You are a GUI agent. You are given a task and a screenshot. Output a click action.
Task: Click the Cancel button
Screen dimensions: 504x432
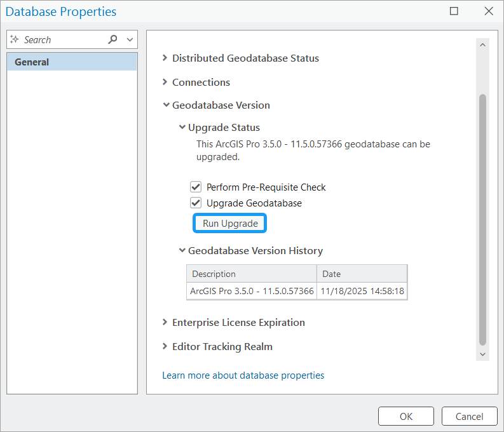[x=469, y=416]
